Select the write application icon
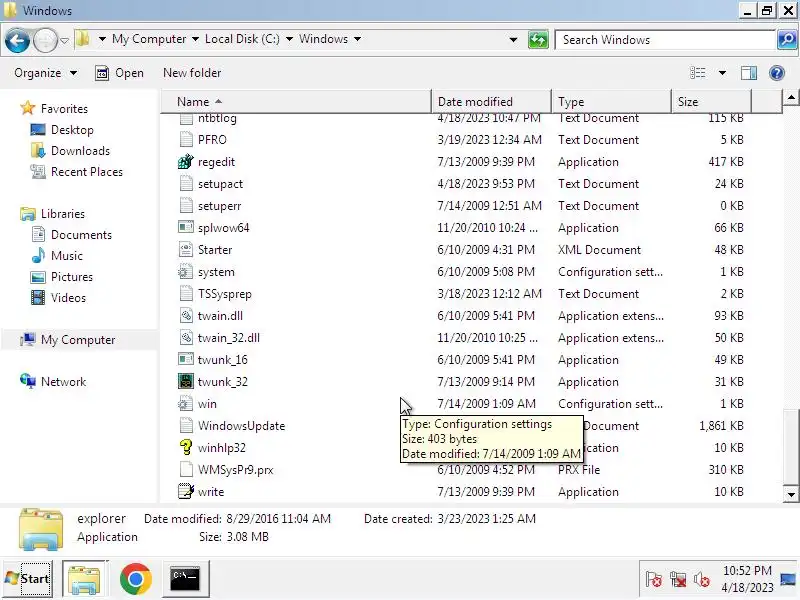Image resolution: width=800 pixels, height=600 pixels. click(x=186, y=492)
